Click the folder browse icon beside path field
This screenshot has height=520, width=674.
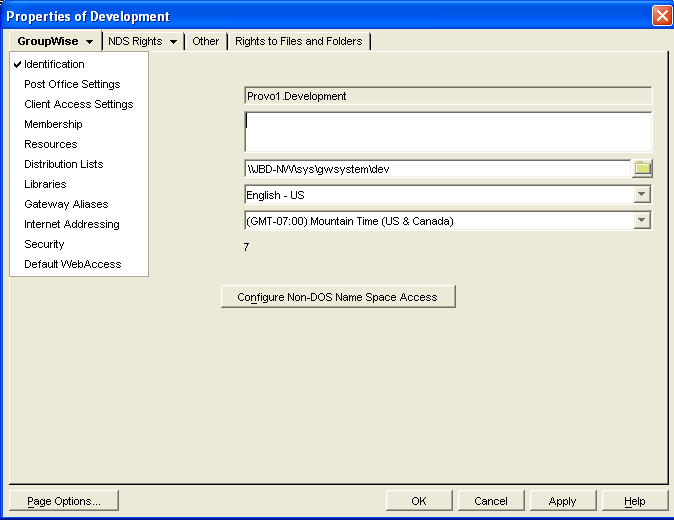pyautogui.click(x=642, y=168)
